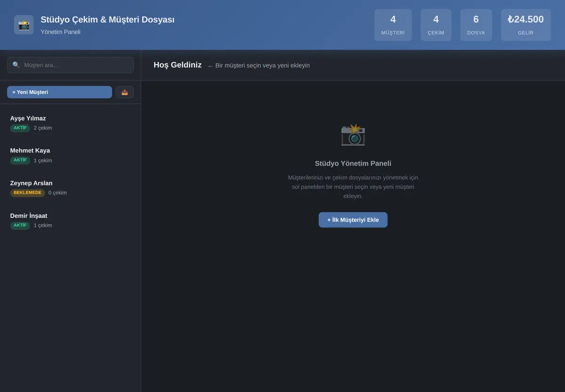The height and width of the screenshot is (392, 565).
Task: Click the DOSYA count stat card
Action: tap(476, 25)
